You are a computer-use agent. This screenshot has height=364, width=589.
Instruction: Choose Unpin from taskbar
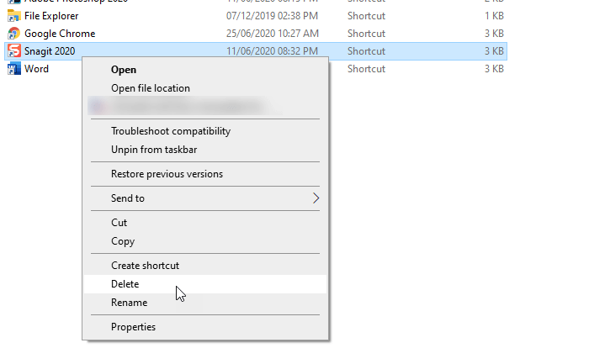pos(154,150)
